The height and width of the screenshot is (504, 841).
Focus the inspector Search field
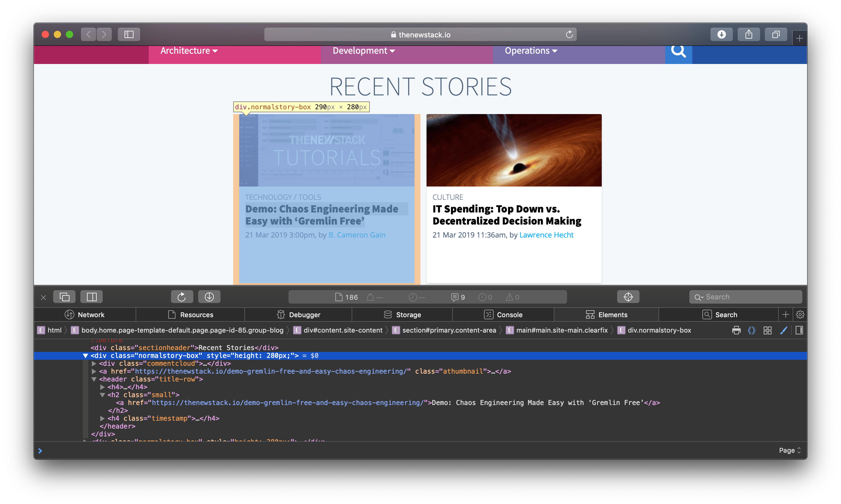pos(746,297)
